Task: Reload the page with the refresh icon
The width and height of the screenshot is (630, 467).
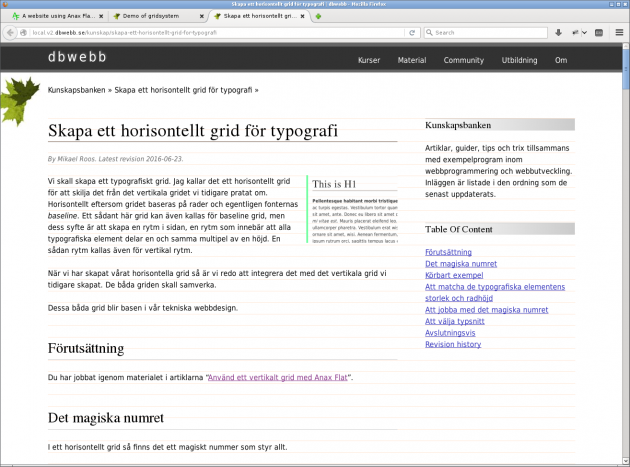Action: tap(412, 33)
